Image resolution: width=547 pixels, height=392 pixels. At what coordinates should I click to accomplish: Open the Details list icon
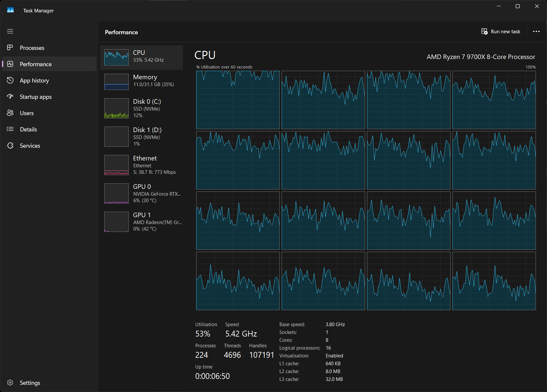(10, 129)
